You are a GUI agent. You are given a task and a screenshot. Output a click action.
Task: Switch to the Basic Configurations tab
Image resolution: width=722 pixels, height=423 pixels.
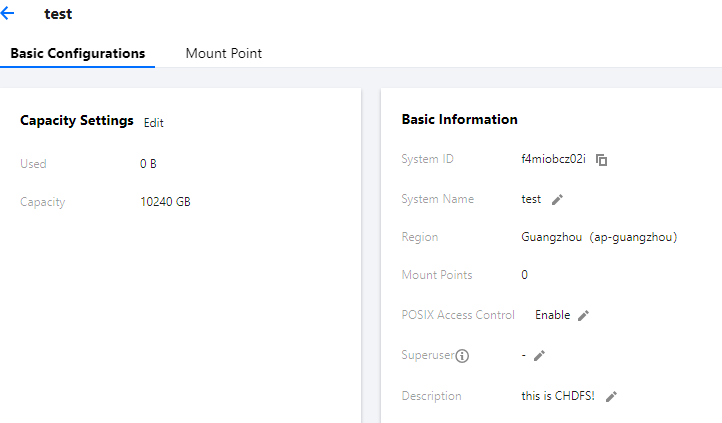click(78, 53)
